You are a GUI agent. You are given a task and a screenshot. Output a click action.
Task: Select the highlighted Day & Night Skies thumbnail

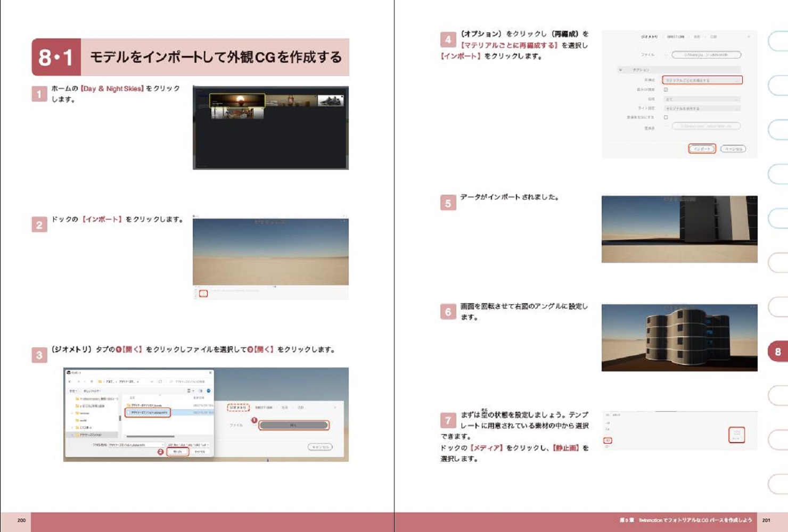[x=237, y=101]
